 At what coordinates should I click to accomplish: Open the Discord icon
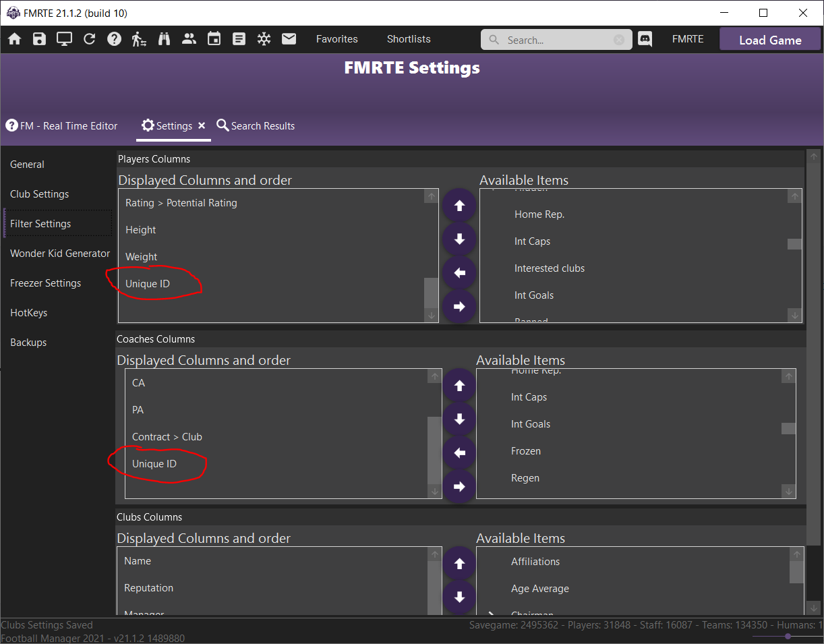[x=645, y=39]
